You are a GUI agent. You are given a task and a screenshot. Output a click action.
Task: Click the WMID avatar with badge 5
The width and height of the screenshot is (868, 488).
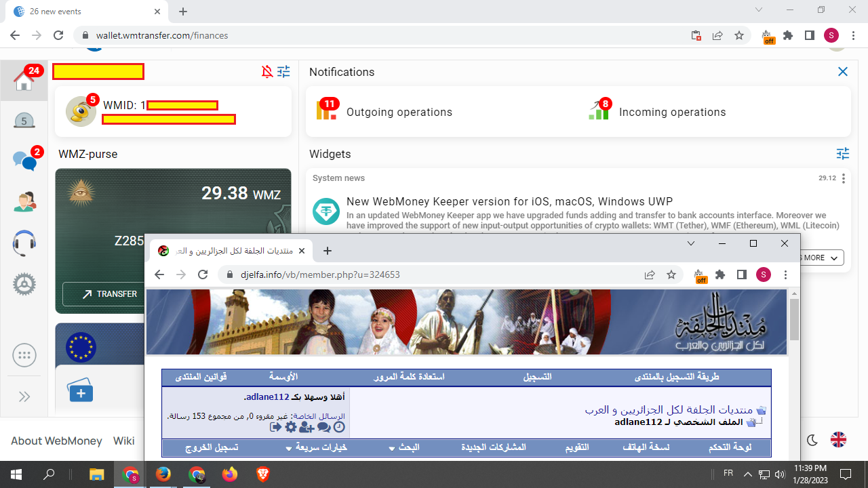(81, 111)
